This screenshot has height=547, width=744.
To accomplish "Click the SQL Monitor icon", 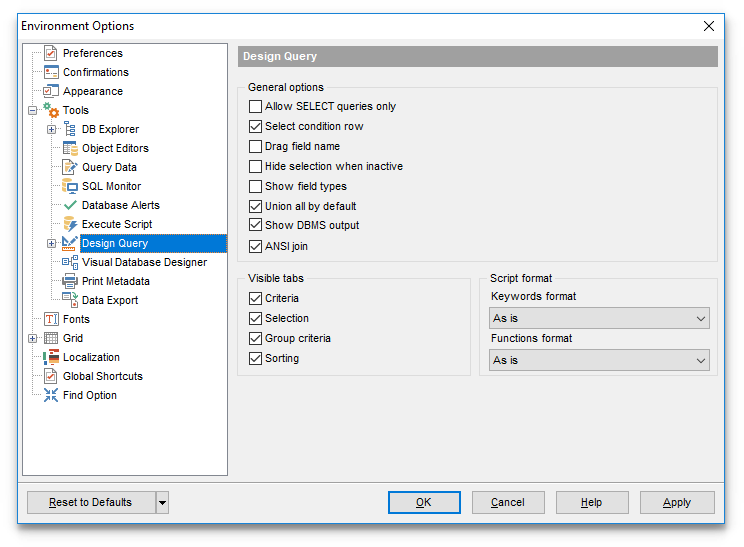I will point(70,186).
